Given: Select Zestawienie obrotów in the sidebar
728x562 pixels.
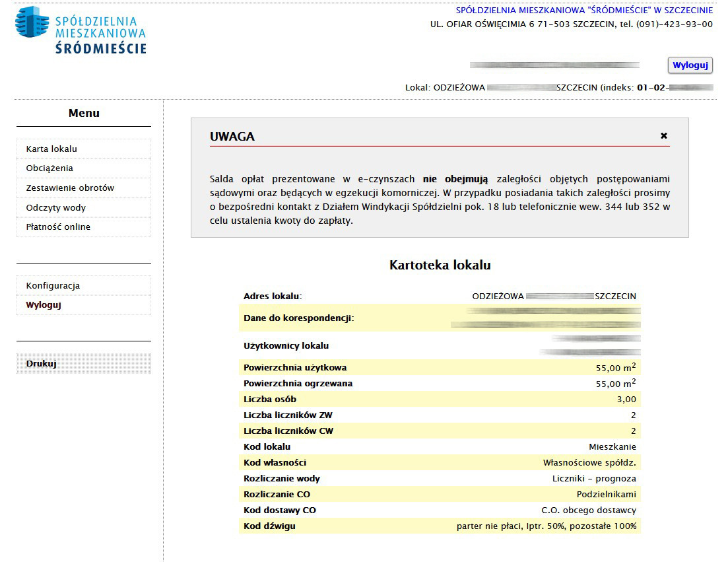Looking at the screenshot, I should pyautogui.click(x=70, y=188).
